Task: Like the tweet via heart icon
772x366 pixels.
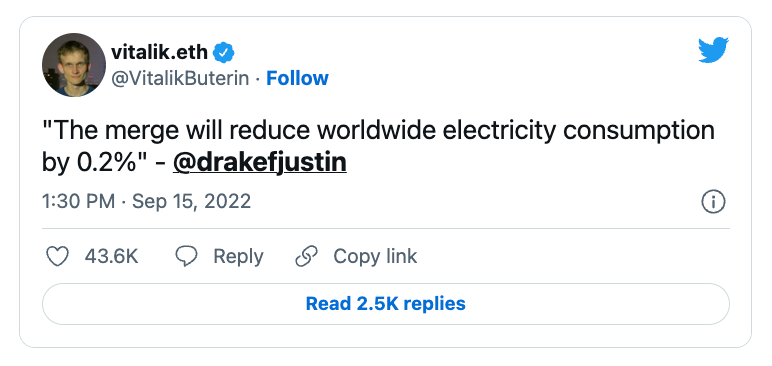Action: pyautogui.click(x=57, y=257)
